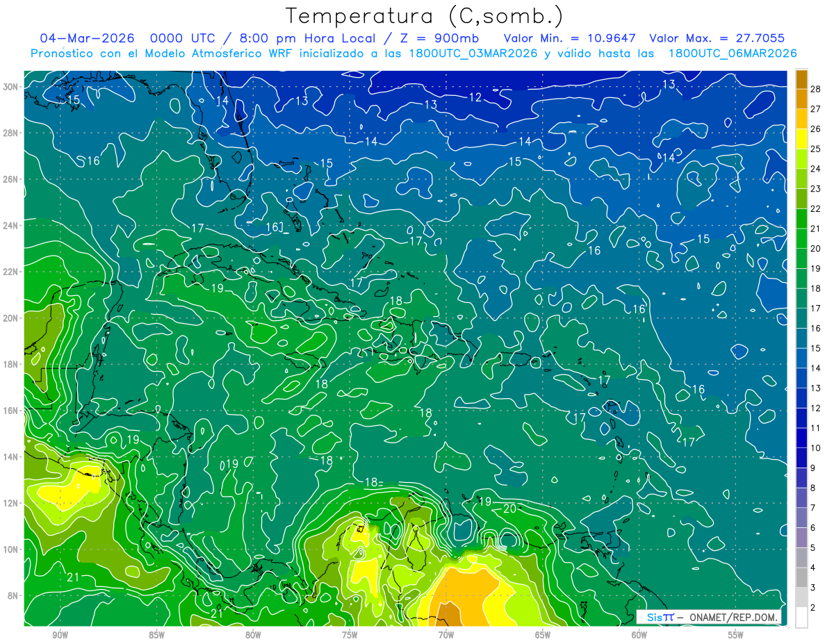Click the '20N' latitude axis label
Image resolution: width=834 pixels, height=644 pixels.
12,318
